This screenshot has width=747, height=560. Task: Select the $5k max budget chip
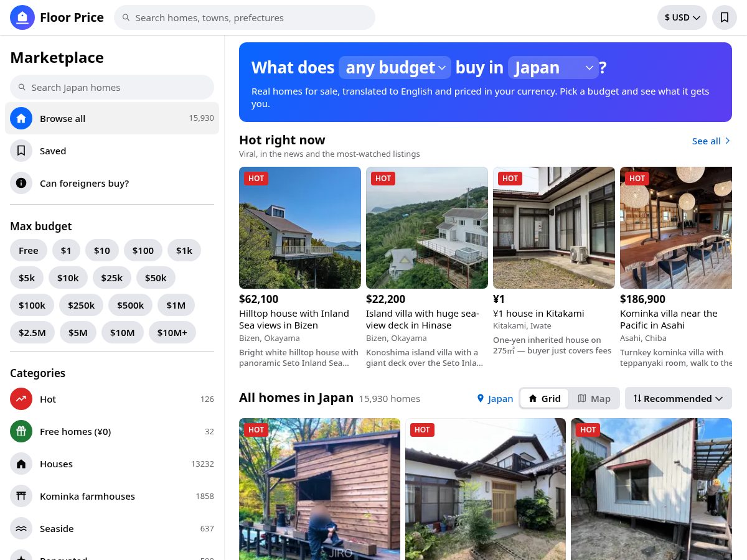[x=27, y=278]
